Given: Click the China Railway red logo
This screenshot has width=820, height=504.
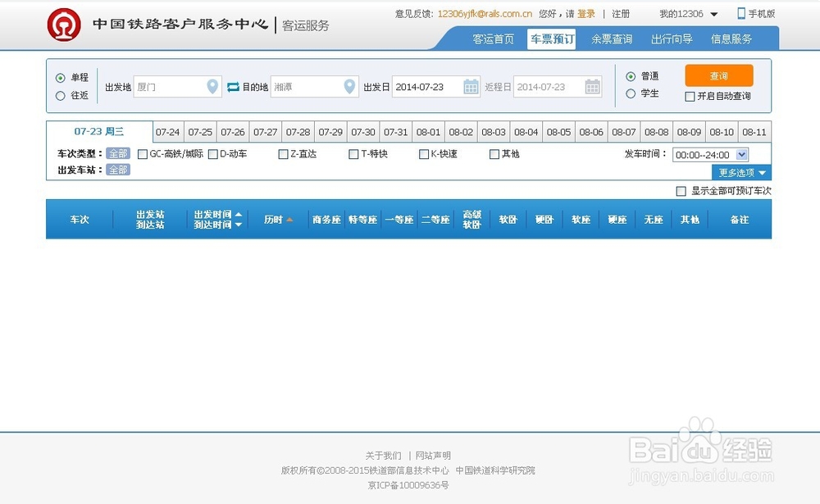Looking at the screenshot, I should [x=64, y=25].
